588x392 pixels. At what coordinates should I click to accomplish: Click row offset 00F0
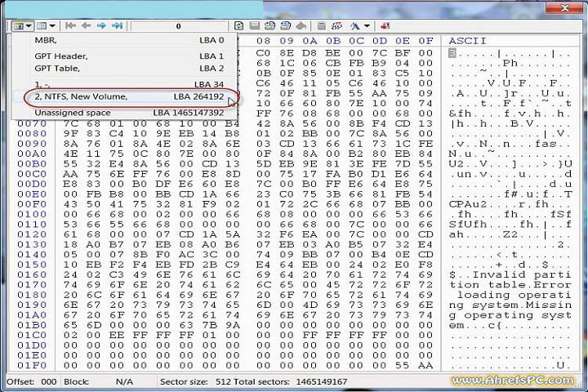(x=32, y=204)
